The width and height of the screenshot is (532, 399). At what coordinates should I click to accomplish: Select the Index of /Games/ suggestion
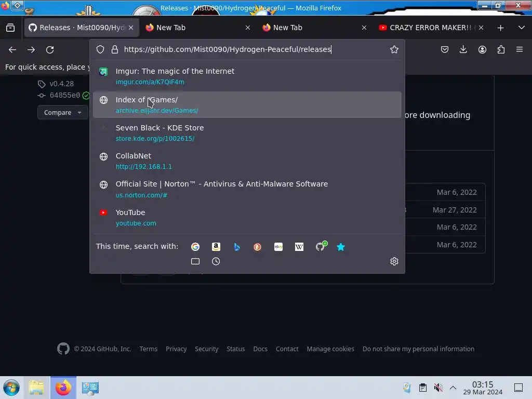coord(247,105)
